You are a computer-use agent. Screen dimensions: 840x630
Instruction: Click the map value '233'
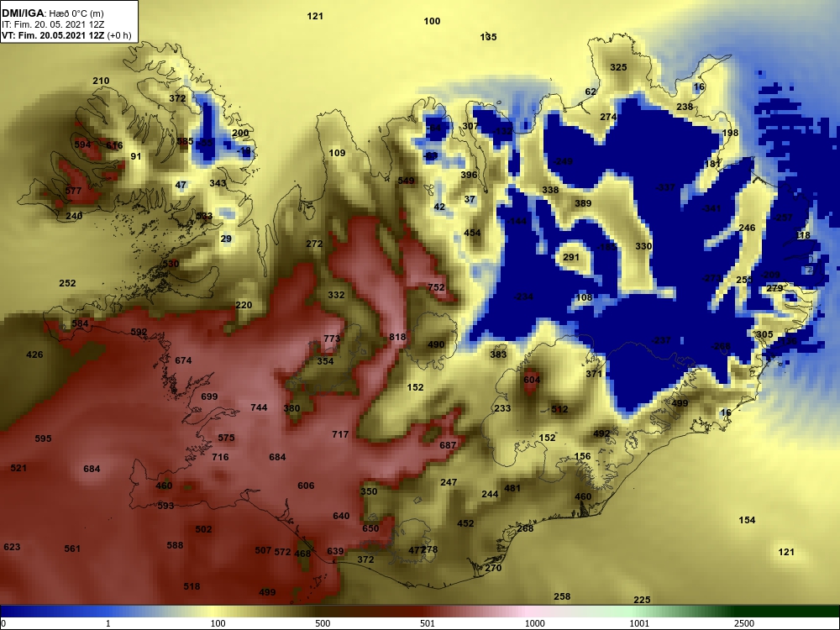tap(502, 408)
